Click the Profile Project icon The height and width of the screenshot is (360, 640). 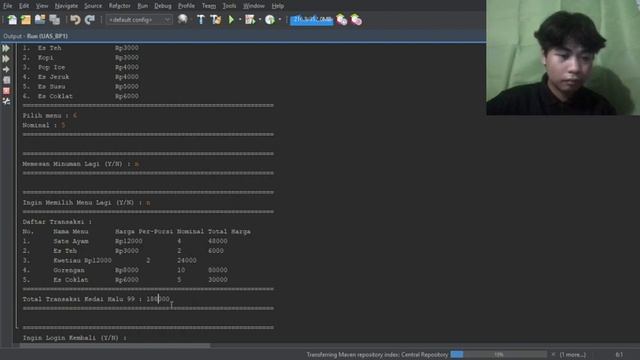coord(270,19)
